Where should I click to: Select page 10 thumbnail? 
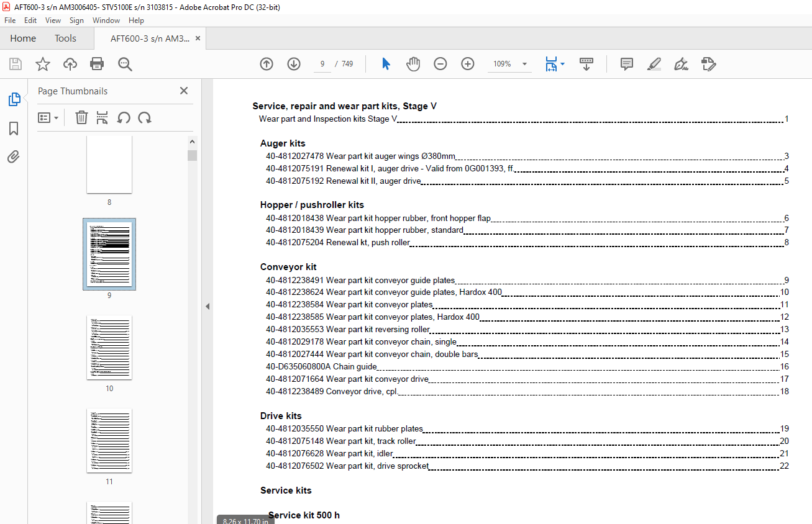pyautogui.click(x=109, y=348)
